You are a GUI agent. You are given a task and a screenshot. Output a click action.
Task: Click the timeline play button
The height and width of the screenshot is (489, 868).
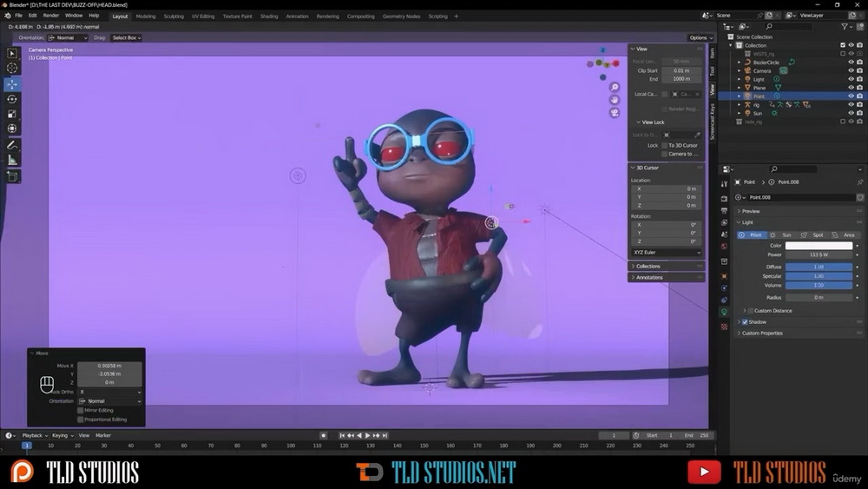(x=367, y=436)
